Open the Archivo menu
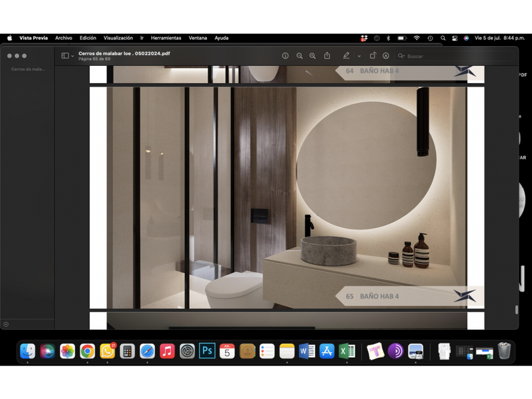Image resolution: width=532 pixels, height=399 pixels. coord(63,38)
